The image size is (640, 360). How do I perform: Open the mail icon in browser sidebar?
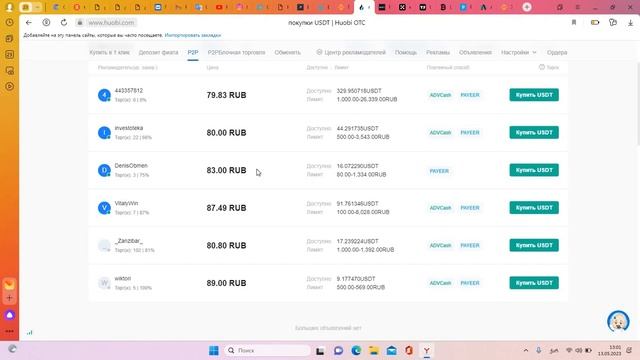[9, 284]
